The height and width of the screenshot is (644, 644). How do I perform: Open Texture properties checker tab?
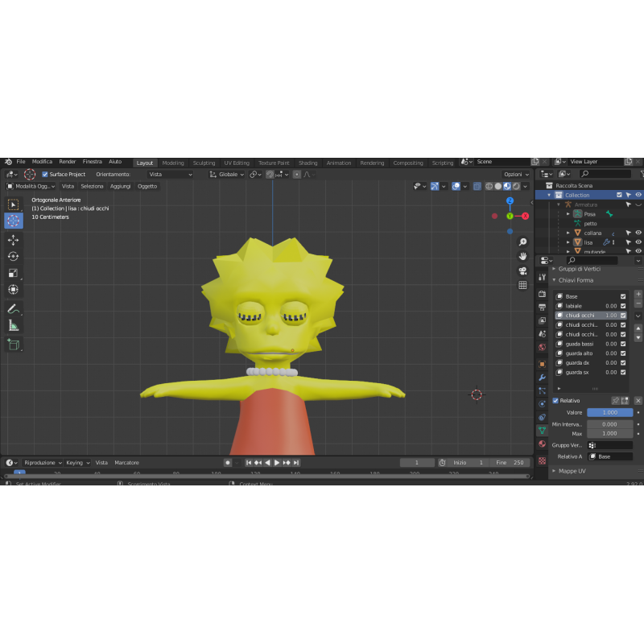[542, 460]
